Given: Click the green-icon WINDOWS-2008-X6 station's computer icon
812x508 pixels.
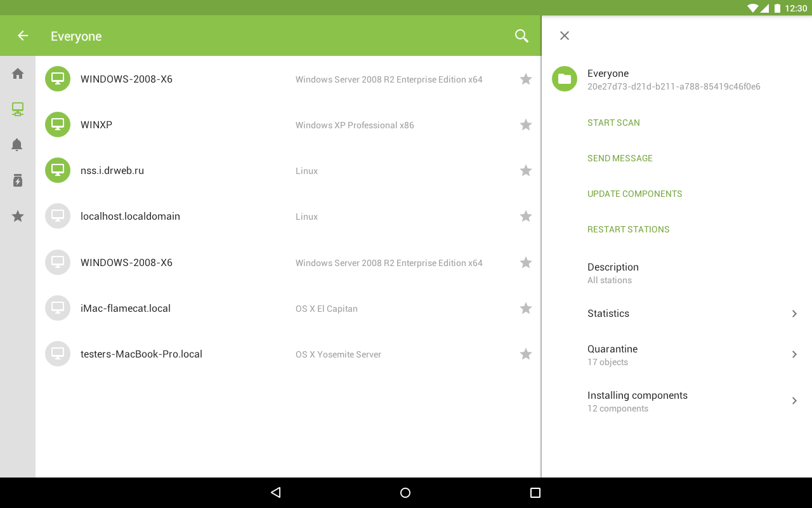Looking at the screenshot, I should click(58, 79).
